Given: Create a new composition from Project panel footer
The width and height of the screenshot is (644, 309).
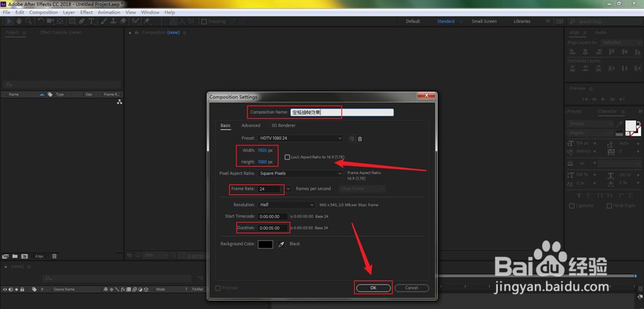Looking at the screenshot, I should [24, 256].
